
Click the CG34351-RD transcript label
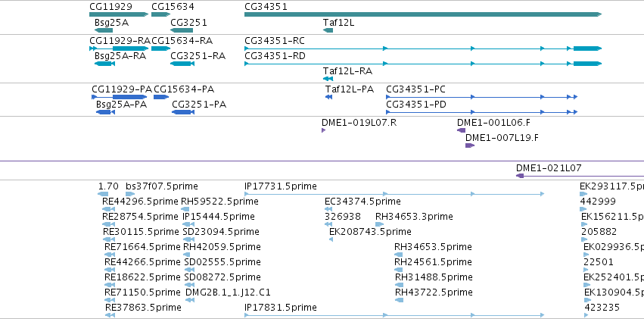point(275,56)
